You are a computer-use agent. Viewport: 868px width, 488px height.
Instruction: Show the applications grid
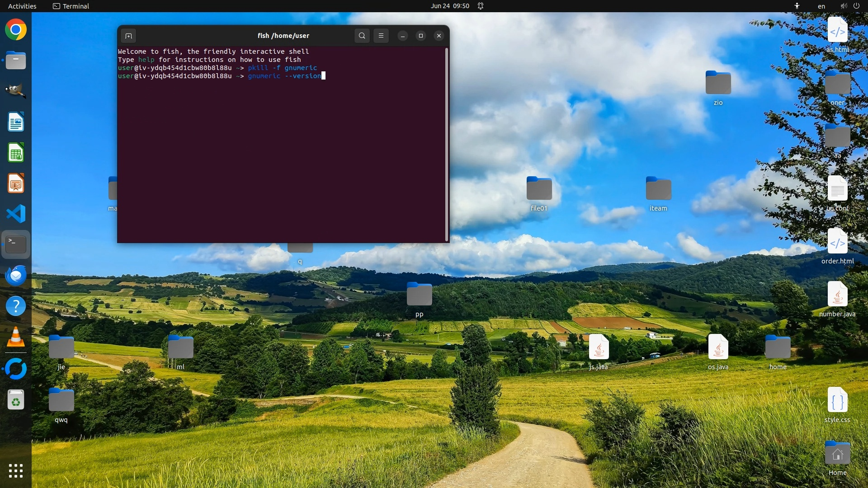[x=16, y=471]
